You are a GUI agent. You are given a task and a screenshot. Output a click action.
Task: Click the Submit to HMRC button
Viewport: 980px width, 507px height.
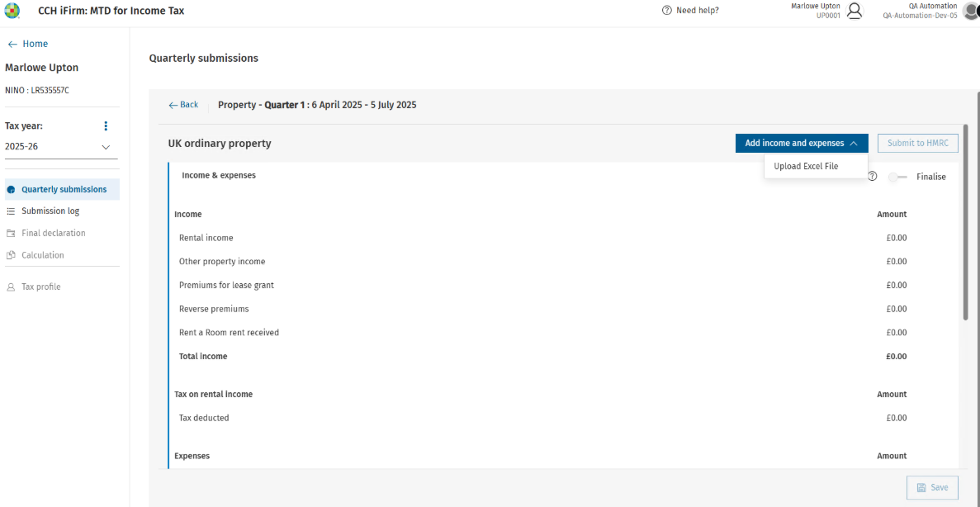point(917,143)
